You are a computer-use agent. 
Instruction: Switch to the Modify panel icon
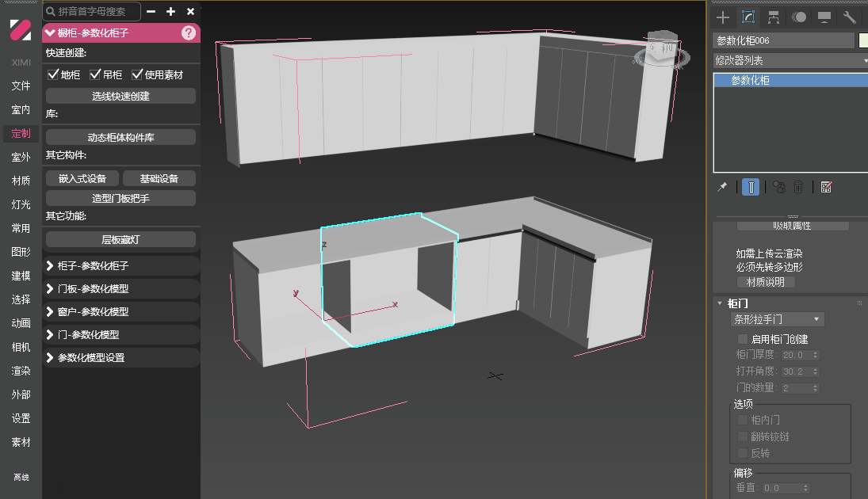tap(748, 17)
